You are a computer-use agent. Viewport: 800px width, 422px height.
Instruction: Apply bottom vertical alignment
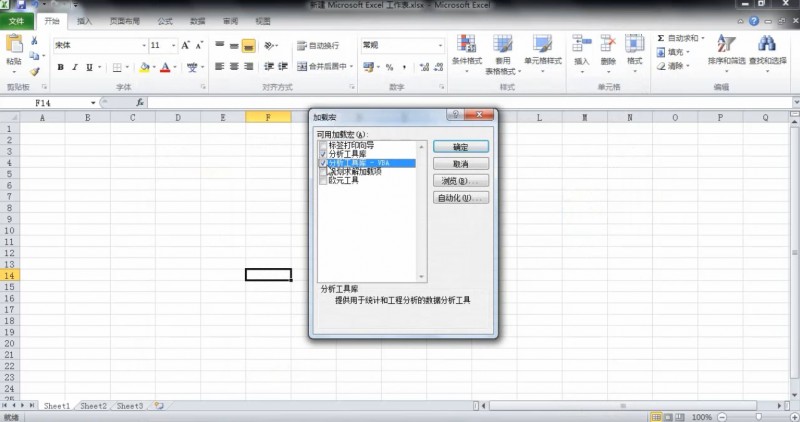[248, 45]
